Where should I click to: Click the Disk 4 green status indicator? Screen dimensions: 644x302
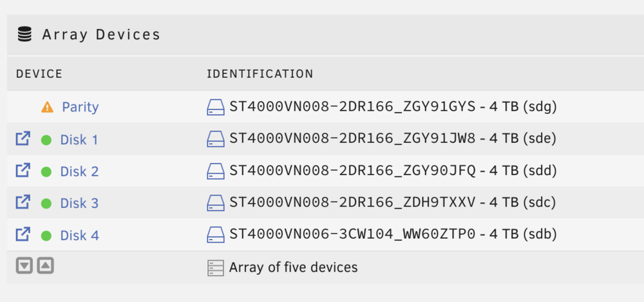(46, 236)
